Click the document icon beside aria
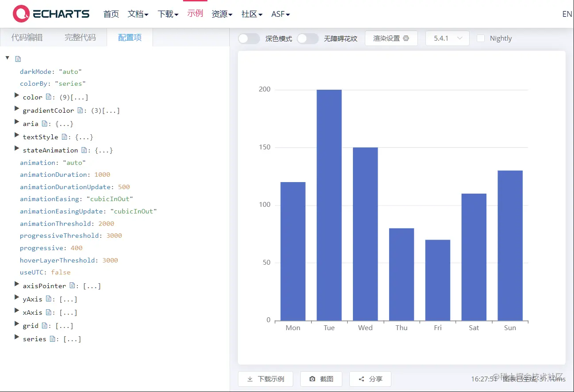The image size is (574, 392). point(45,123)
